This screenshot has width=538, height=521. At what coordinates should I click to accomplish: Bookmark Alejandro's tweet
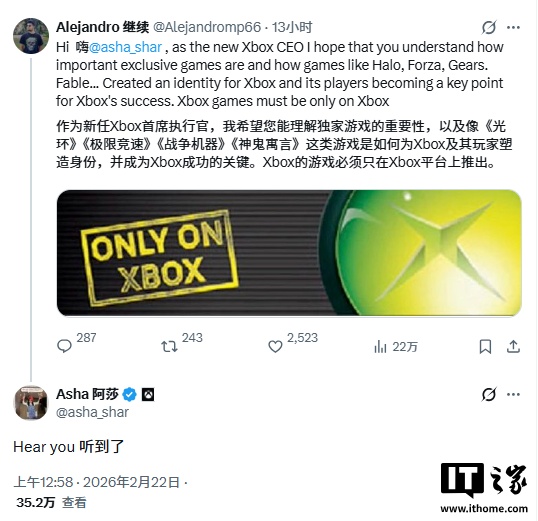pos(485,347)
